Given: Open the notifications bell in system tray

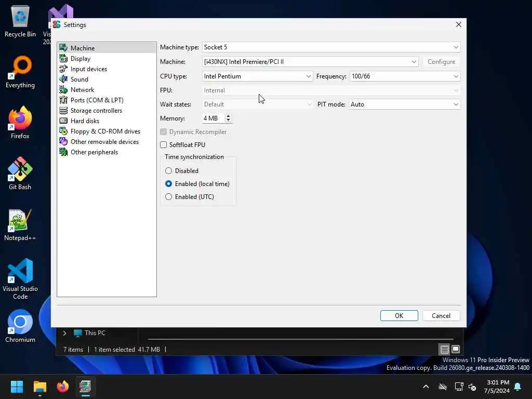Looking at the screenshot, I should [518, 387].
